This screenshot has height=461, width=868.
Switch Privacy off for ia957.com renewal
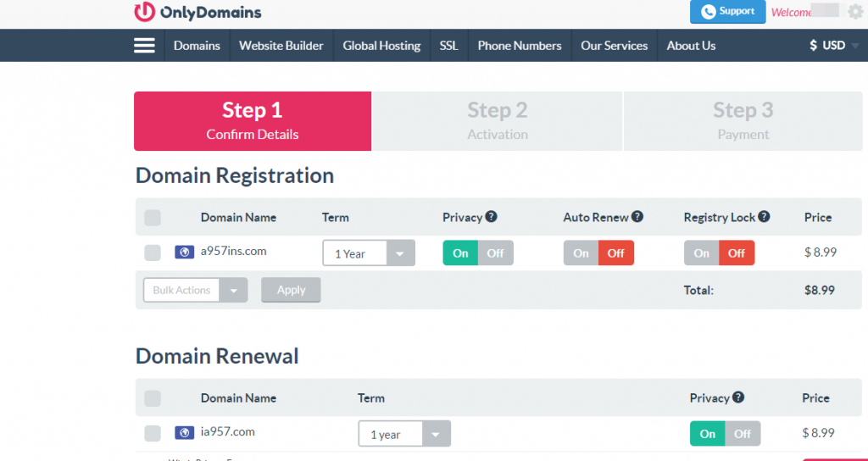(743, 434)
